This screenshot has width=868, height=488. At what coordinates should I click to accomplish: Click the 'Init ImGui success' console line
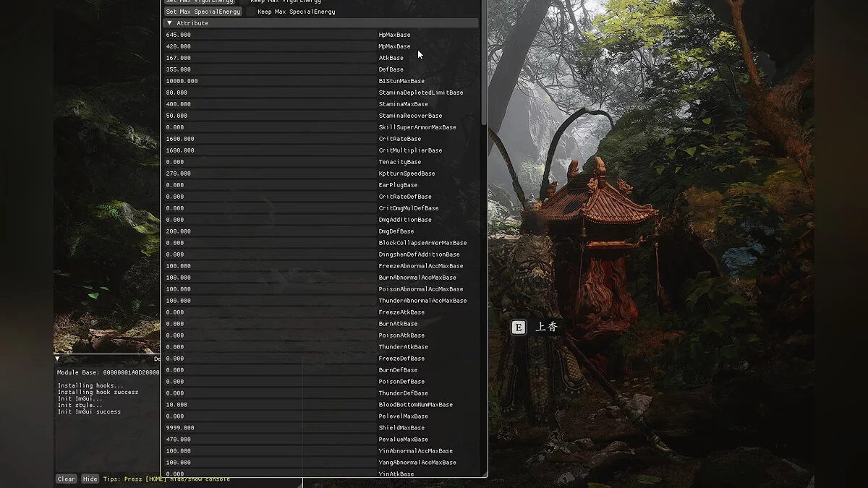point(89,412)
